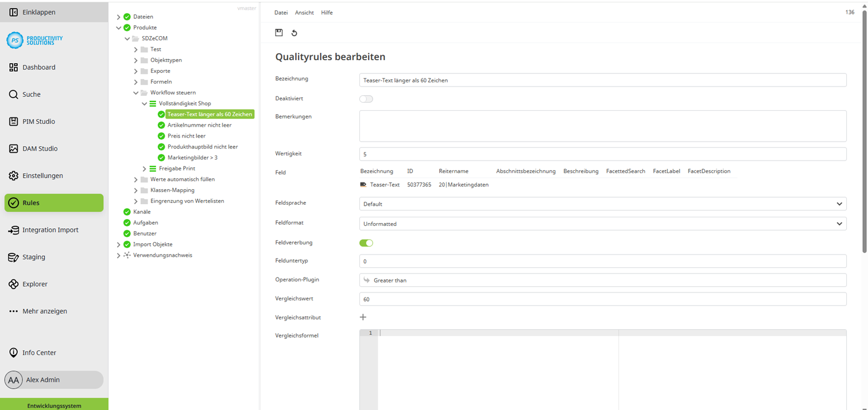This screenshot has height=410, width=868.
Task: Collapse the Workflow steuern folder
Action: coord(136,93)
